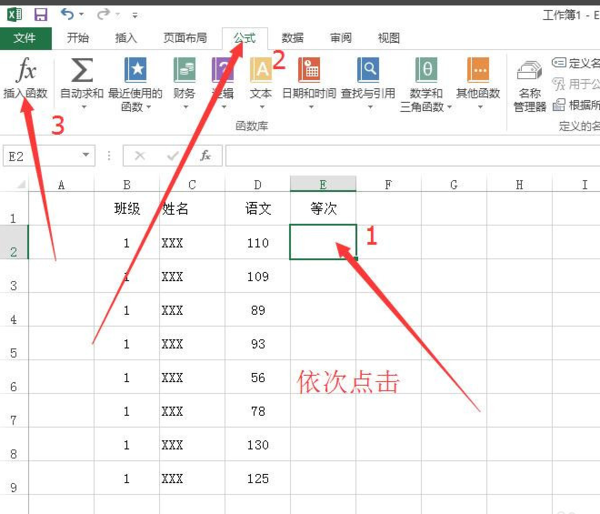This screenshot has width=600, height=514.
Task: Open the File (文件) menu
Action: 25,38
